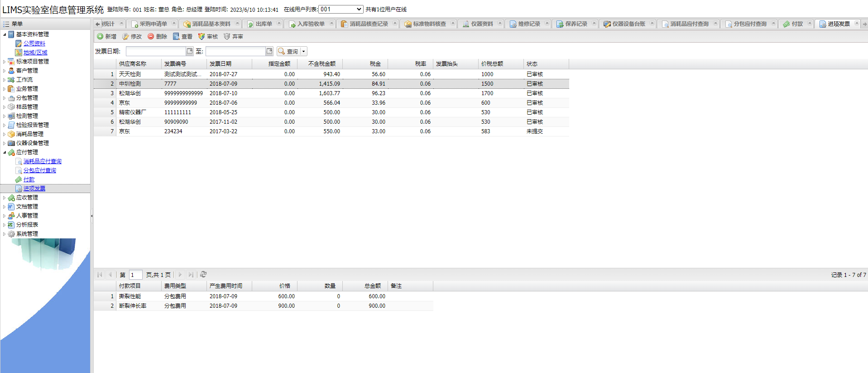Click the 删除 (delete) toolbar button
This screenshot has height=373, width=868.
157,36
